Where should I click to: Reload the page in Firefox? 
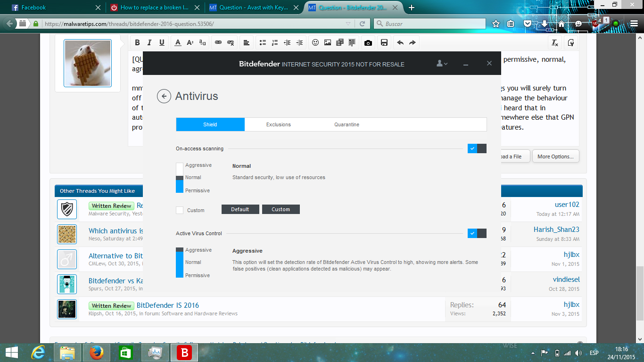click(x=362, y=24)
